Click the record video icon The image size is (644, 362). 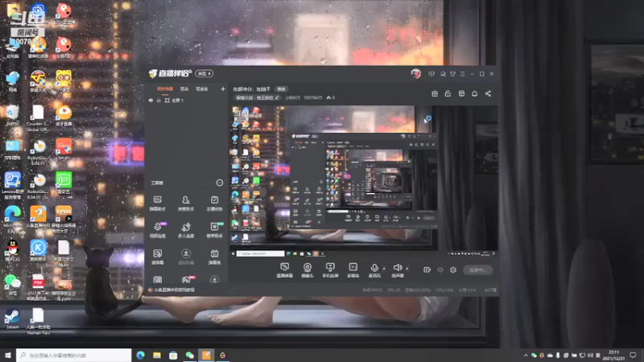(427, 269)
